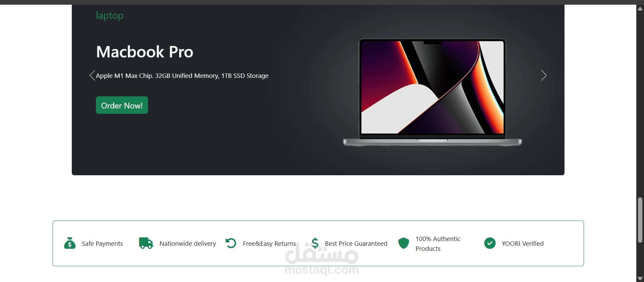Go to the previous carousel slide
644x282 pixels.
92,76
